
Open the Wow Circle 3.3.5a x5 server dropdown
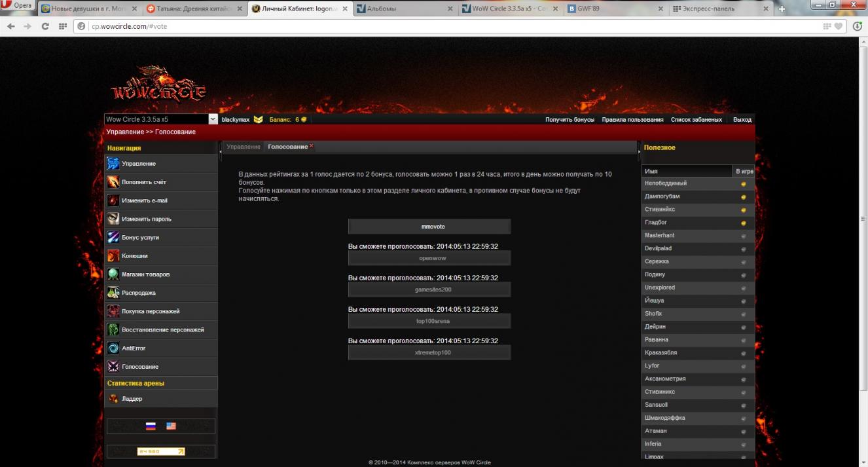click(213, 120)
